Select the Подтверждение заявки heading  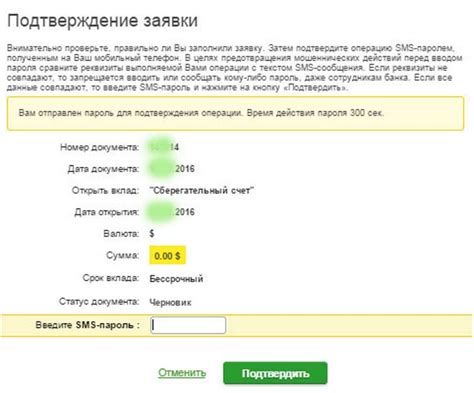point(103,21)
